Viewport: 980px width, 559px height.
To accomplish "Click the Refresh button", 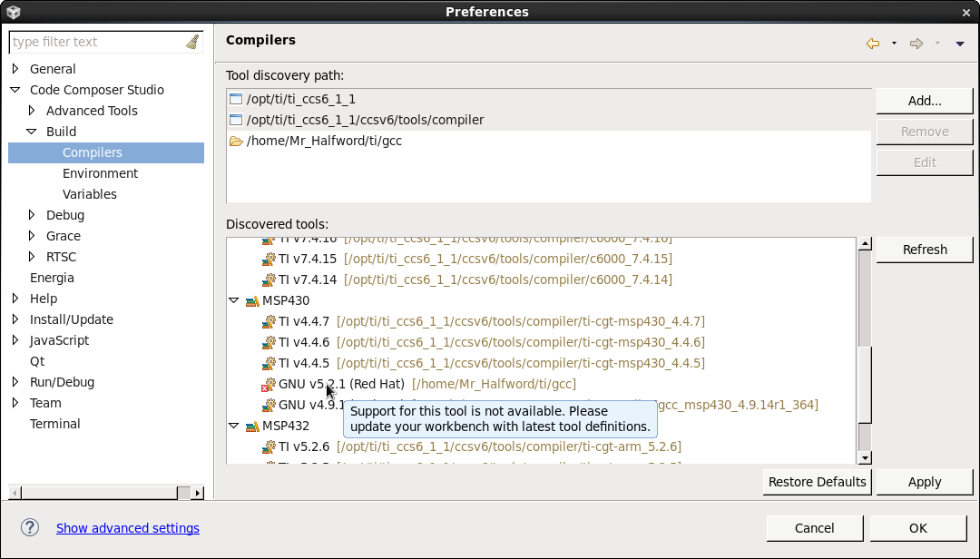I will (x=925, y=250).
